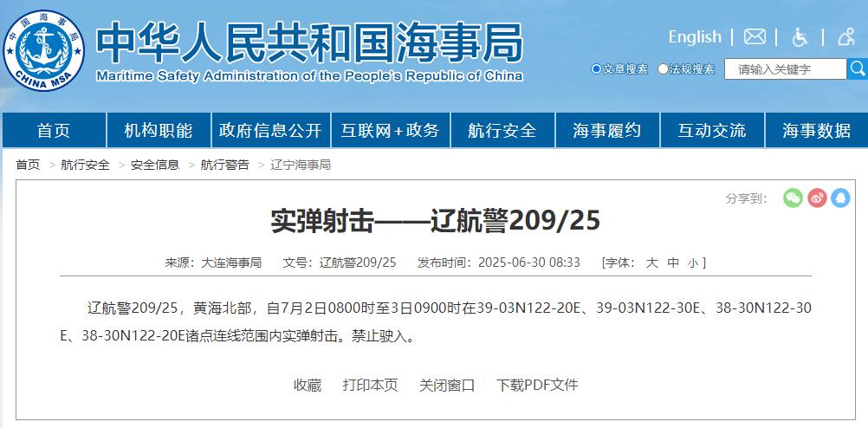Select the 法规搜索 radio button
Screen dimensions: 868x428
click(663, 69)
